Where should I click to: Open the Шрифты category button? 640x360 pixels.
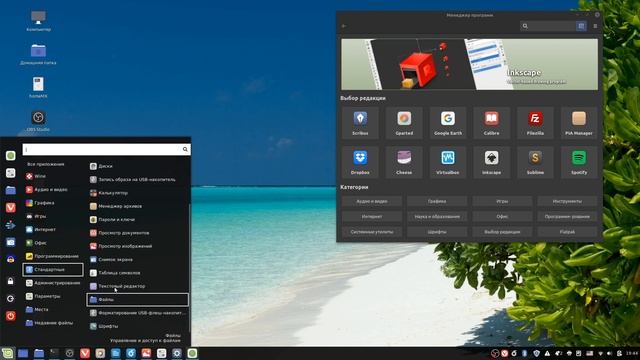coord(437,232)
